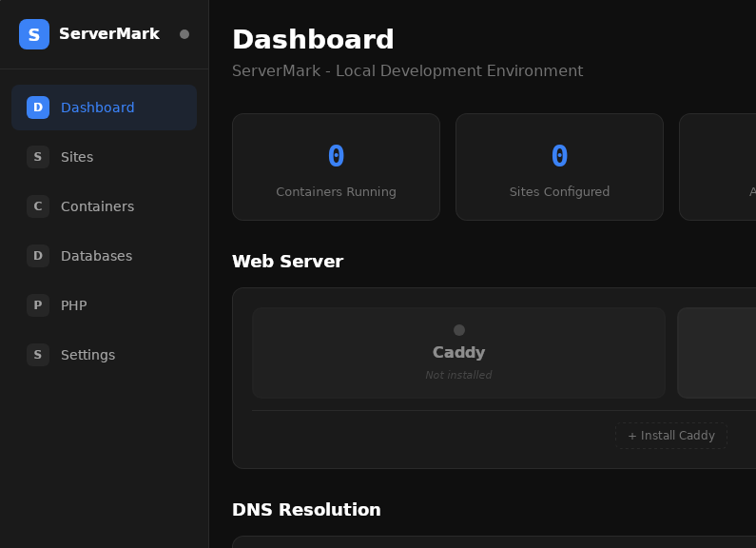Click the Not installed status text
This screenshot has height=548, width=756.
[458, 375]
